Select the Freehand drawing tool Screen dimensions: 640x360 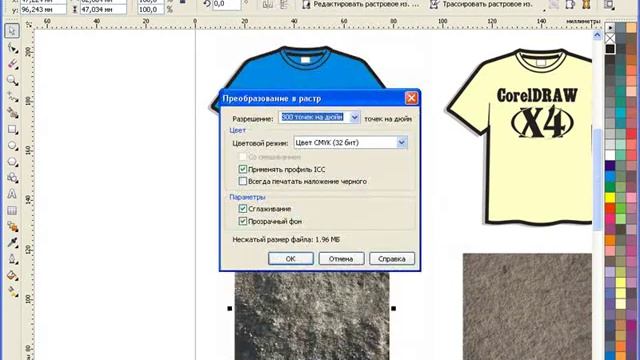click(x=12, y=97)
